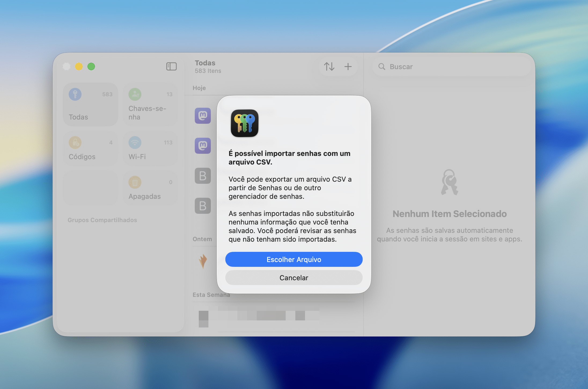This screenshot has width=588, height=389.
Task: Focus the Buscar search field
Action: 451,67
